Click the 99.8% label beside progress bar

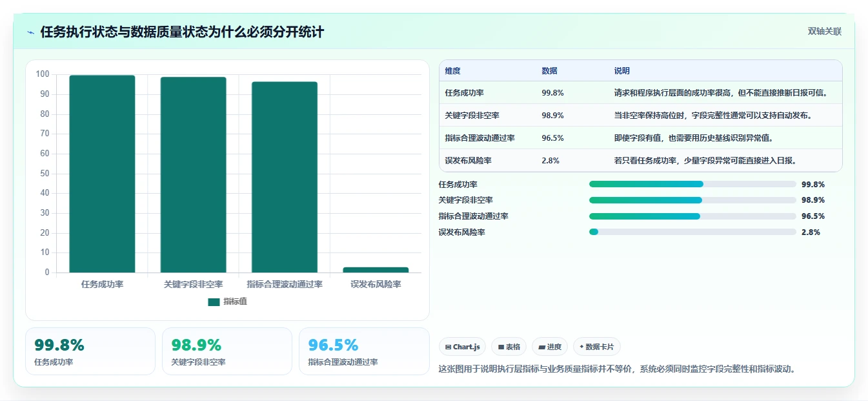pos(813,184)
